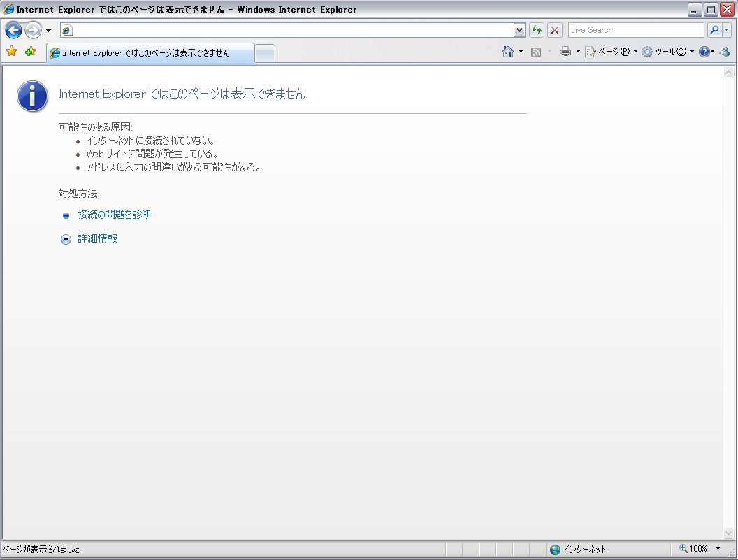Click the ページが表示されました status text
The height and width of the screenshot is (560, 738).
(x=41, y=550)
